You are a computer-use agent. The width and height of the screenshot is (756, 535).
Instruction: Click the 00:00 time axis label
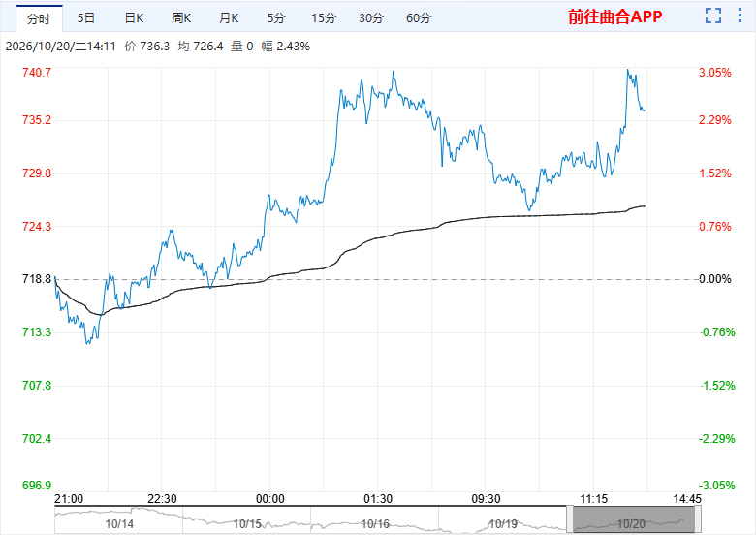click(x=270, y=499)
